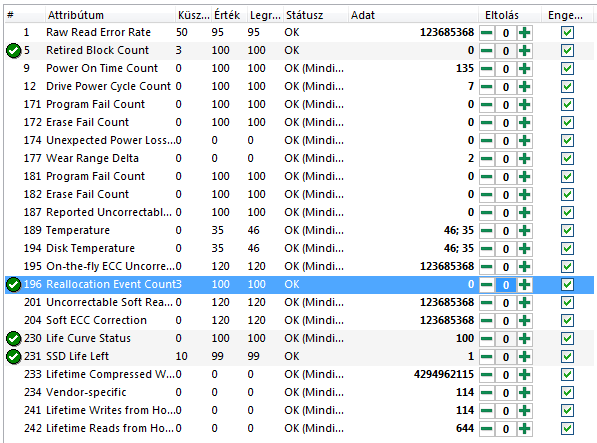Click data value 4294962115
This screenshot has width=597, height=443.
pyautogui.click(x=444, y=374)
